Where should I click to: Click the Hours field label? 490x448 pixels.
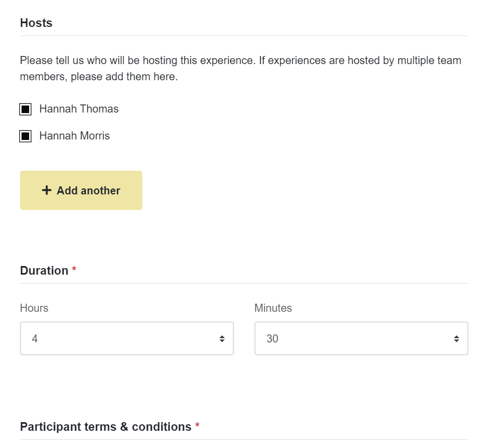34,308
